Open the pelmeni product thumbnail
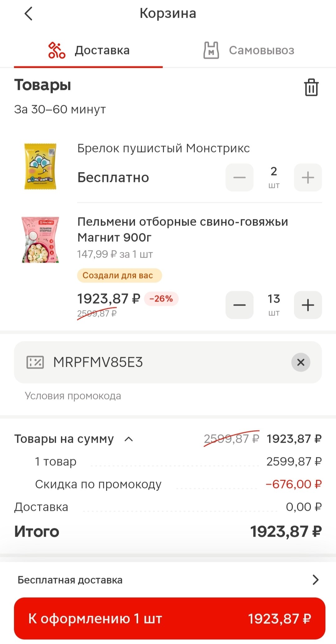The width and height of the screenshot is (336, 644). [40, 240]
